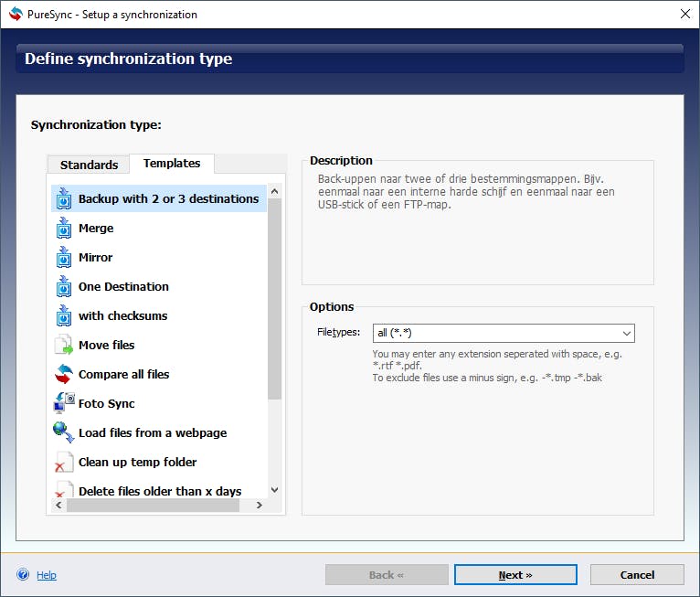Click the with checksums template icon
The height and width of the screenshot is (597, 700).
tap(64, 315)
